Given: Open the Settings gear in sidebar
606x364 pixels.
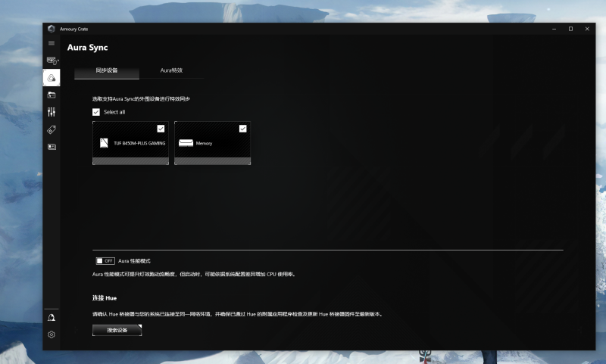Looking at the screenshot, I should [x=52, y=334].
